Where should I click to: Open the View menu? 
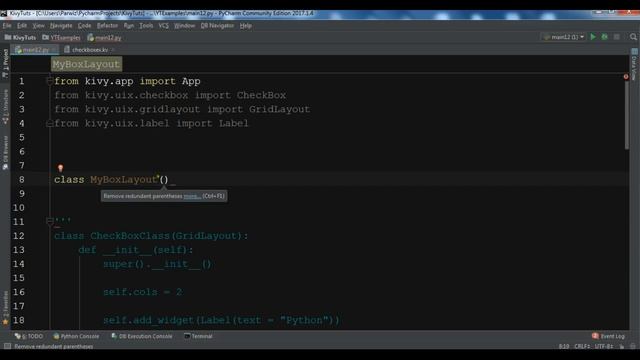pos(38,26)
